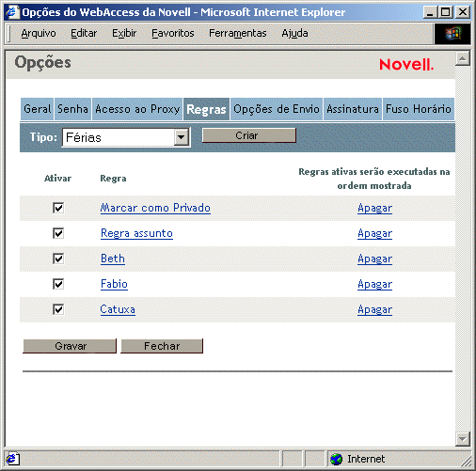
Task: Click the scrollbar up arrow
Action: (x=463, y=58)
